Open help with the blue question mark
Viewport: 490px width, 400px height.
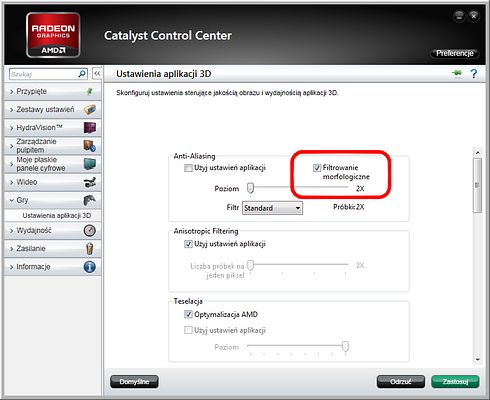(473, 74)
